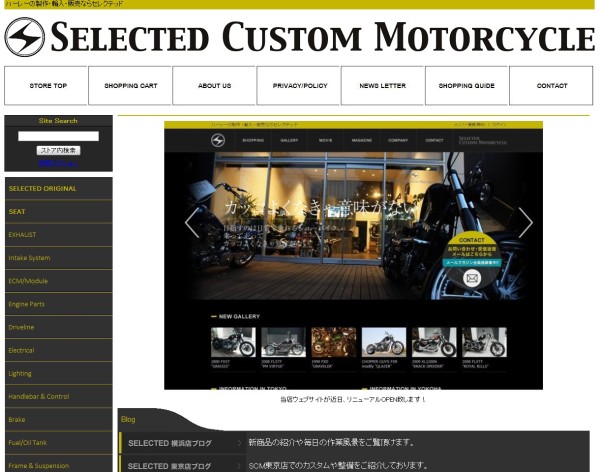Click the blue link under search button
This screenshot has width=600, height=472.
click(58, 163)
